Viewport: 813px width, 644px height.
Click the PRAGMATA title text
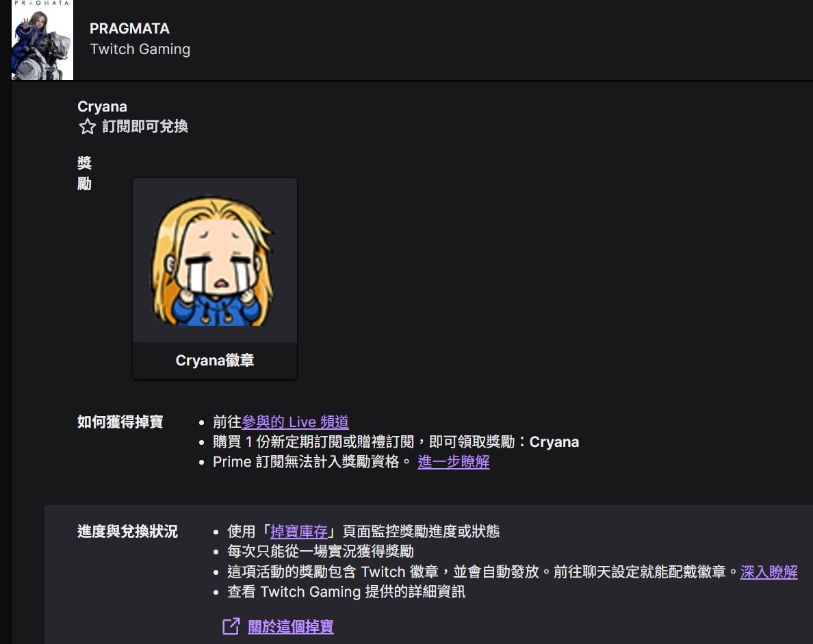pyautogui.click(x=129, y=29)
